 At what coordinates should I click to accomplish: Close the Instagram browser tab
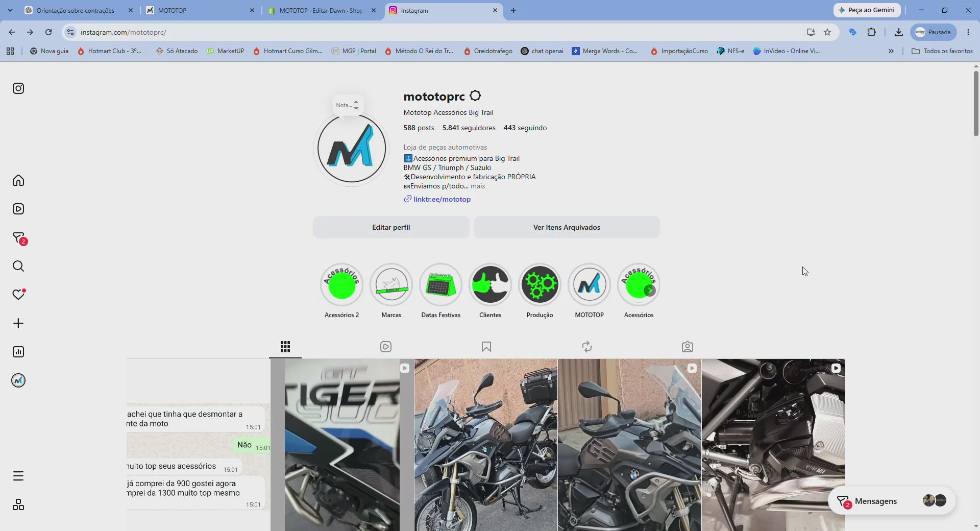(x=495, y=10)
